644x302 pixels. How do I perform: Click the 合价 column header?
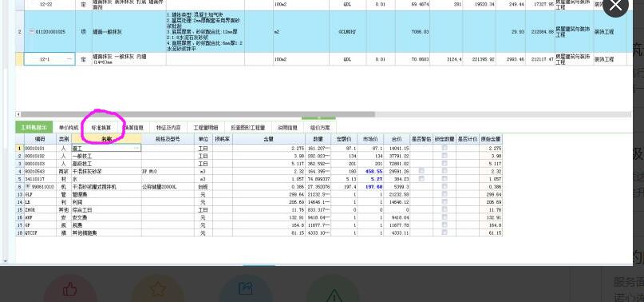pos(397,140)
